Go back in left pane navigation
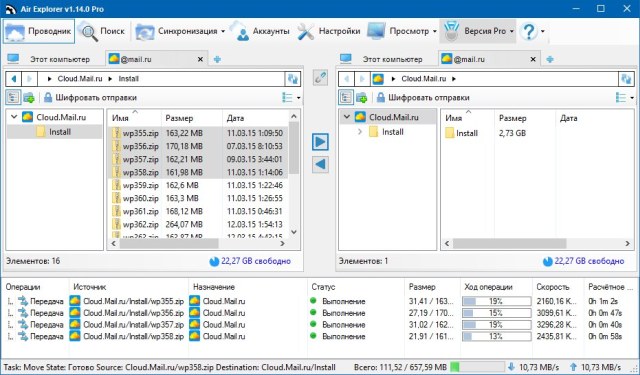 [x=14, y=79]
